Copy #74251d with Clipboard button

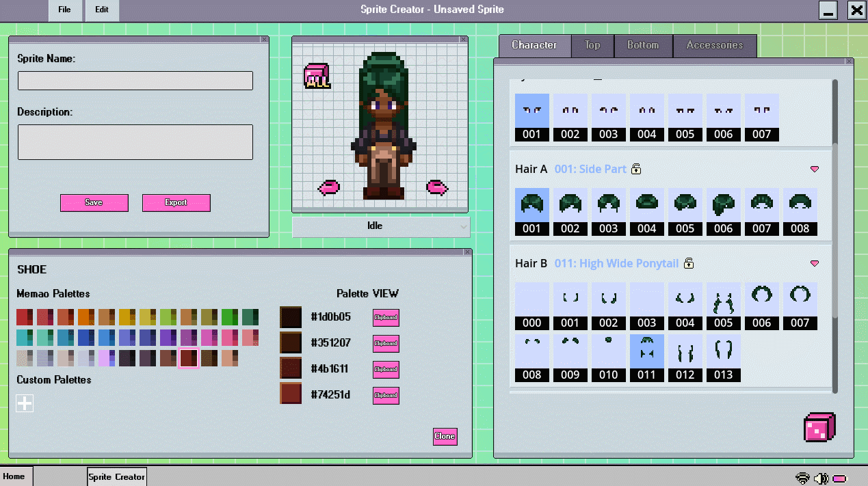(386, 395)
